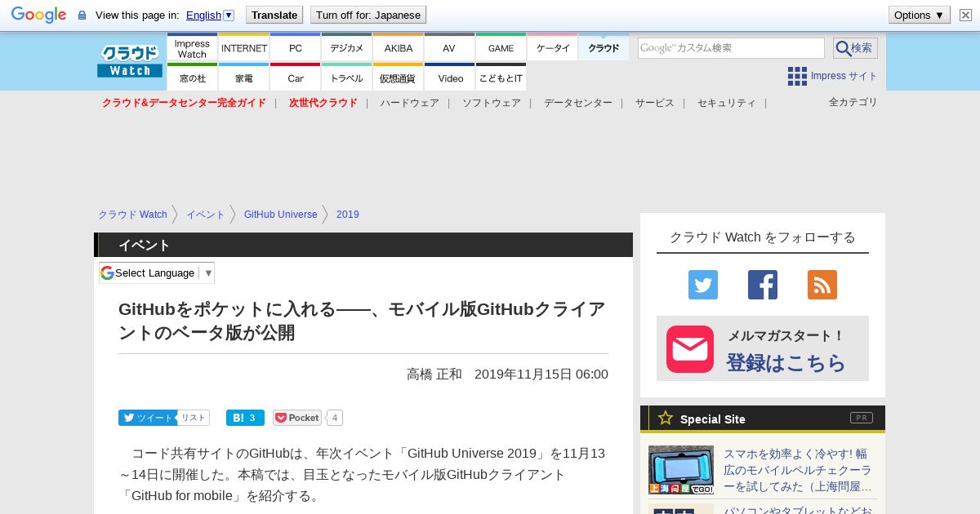The height and width of the screenshot is (514, 980).
Task: Click the secure lock icon in translate bar
Action: [82, 15]
